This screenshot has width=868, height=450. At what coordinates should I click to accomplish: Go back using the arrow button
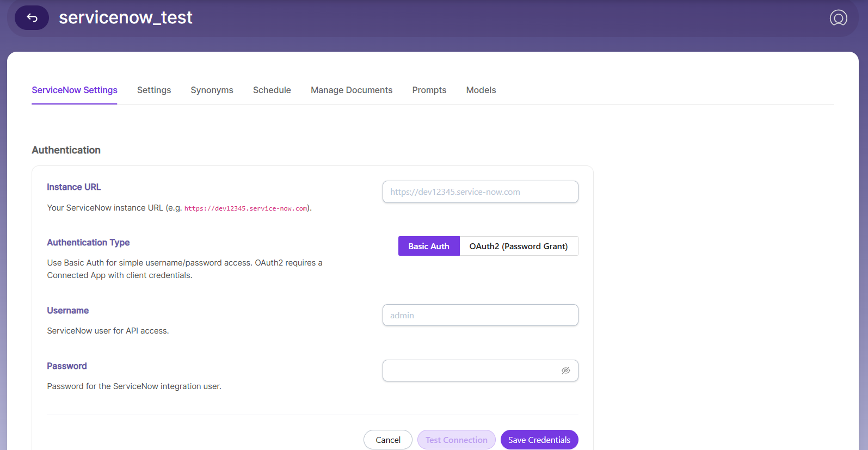(x=32, y=18)
